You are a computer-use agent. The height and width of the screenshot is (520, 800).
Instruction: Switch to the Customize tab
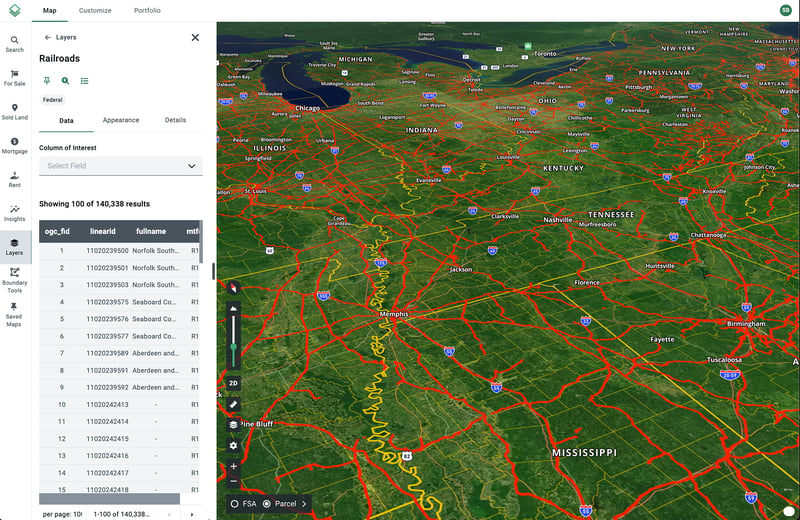(x=95, y=10)
